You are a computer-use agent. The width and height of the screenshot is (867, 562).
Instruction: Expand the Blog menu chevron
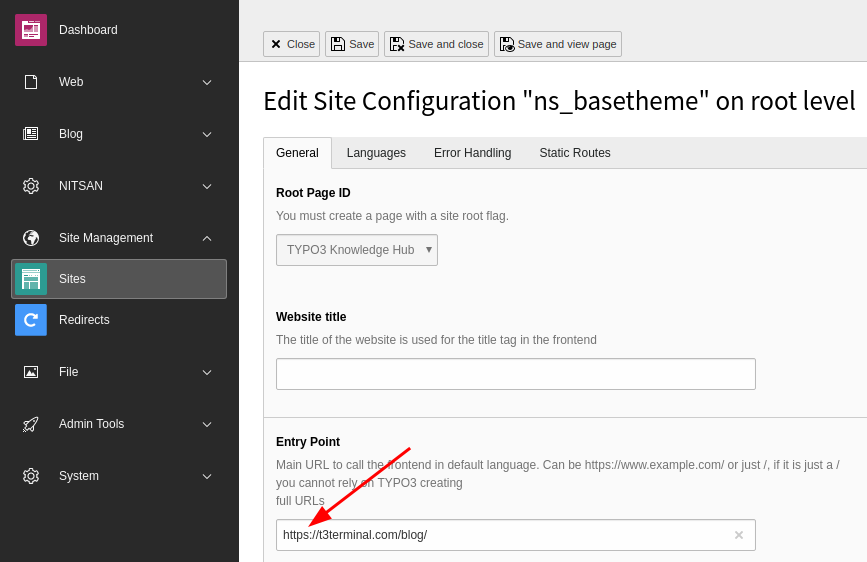pyautogui.click(x=207, y=134)
